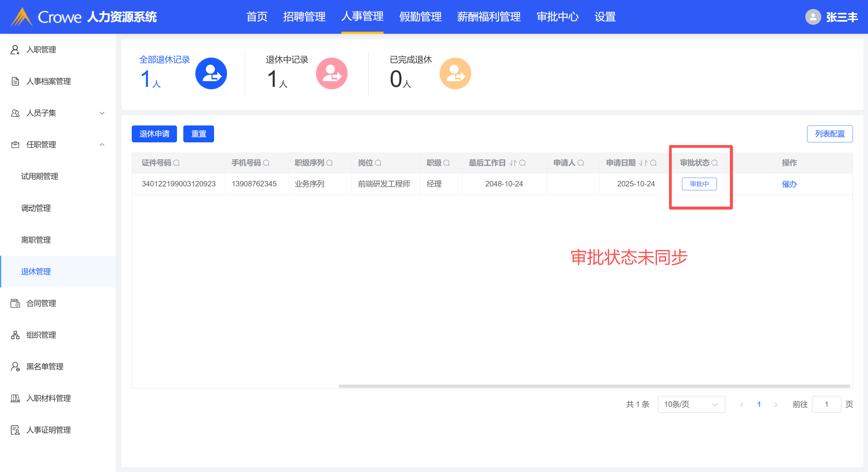Viewport: 868px width, 472px height.
Task: Click search icon beside 审批状态 column header
Action: coord(714,163)
